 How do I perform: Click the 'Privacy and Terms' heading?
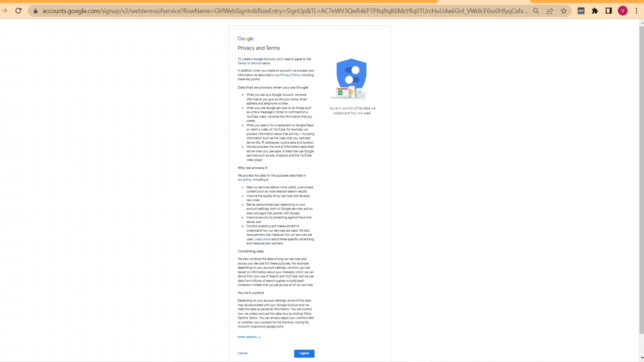click(x=259, y=48)
